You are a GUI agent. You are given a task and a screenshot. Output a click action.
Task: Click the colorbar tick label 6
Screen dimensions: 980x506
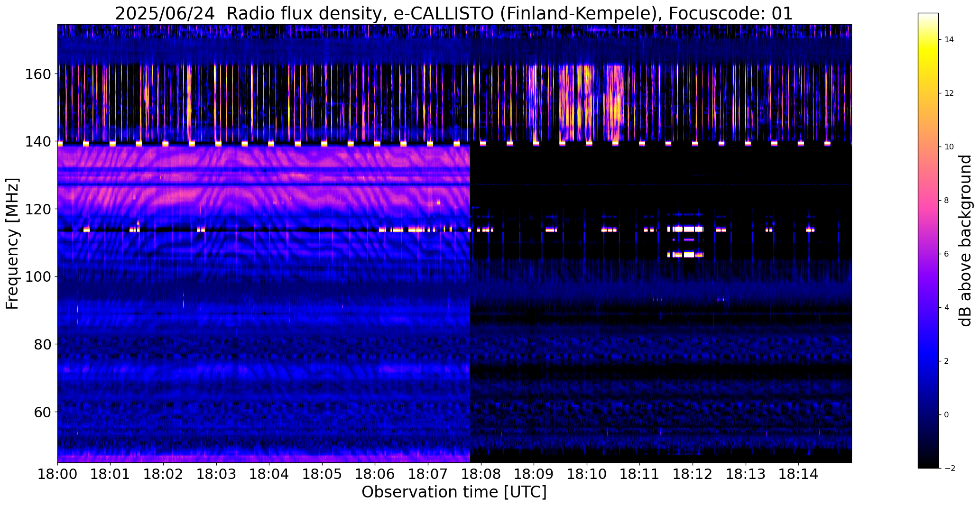[947, 254]
